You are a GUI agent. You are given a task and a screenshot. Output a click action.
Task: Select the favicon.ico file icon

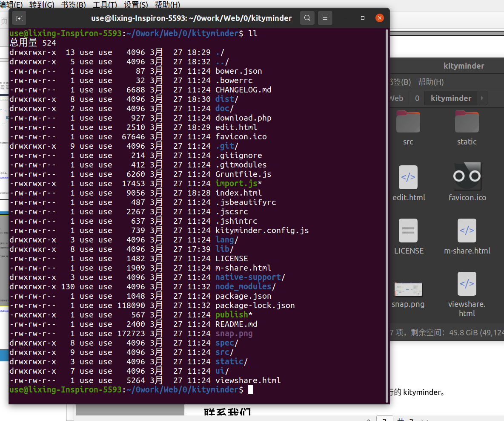(467, 176)
